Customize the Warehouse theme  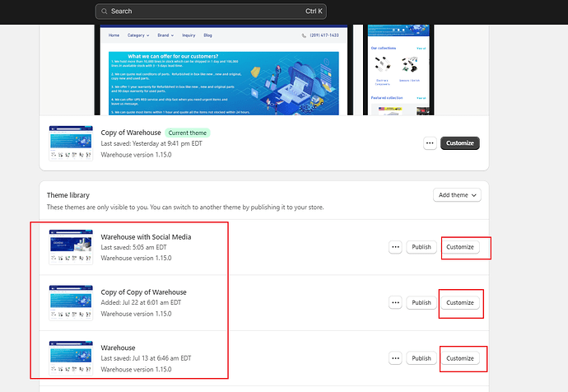[459, 358]
